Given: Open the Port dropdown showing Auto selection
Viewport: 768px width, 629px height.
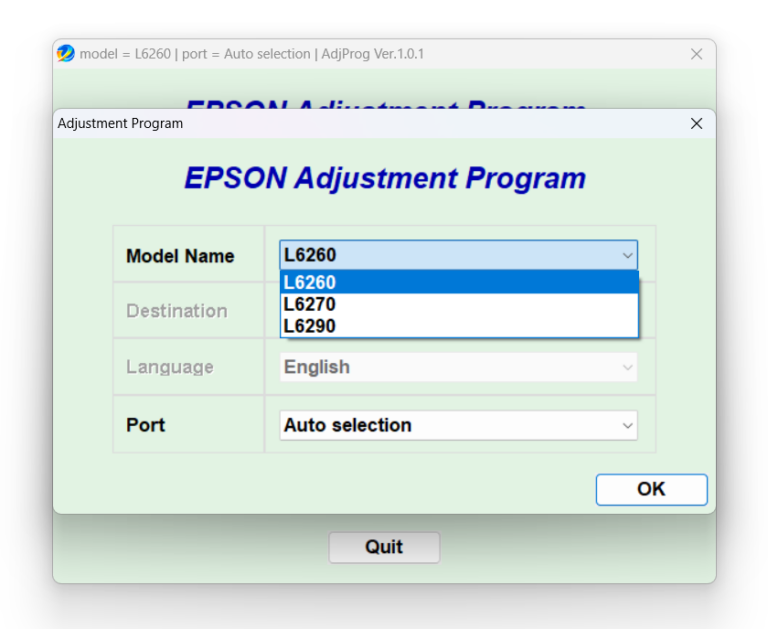Looking at the screenshot, I should pyautogui.click(x=458, y=425).
